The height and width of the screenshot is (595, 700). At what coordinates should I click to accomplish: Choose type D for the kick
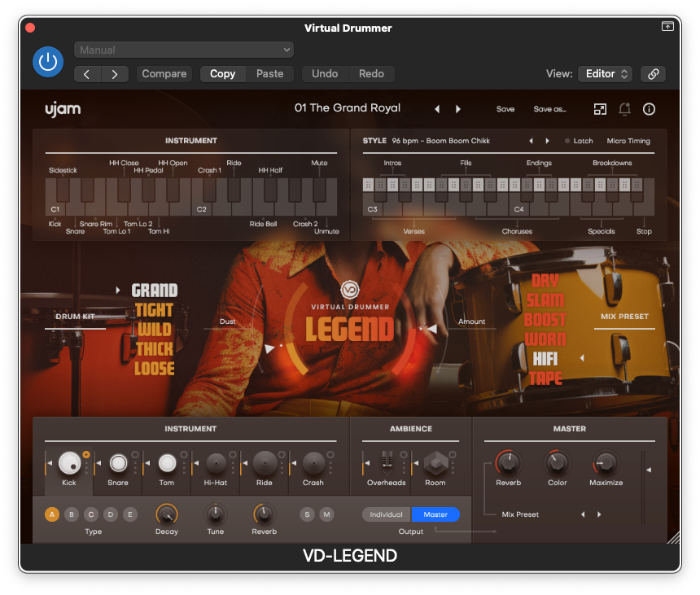coord(111,514)
